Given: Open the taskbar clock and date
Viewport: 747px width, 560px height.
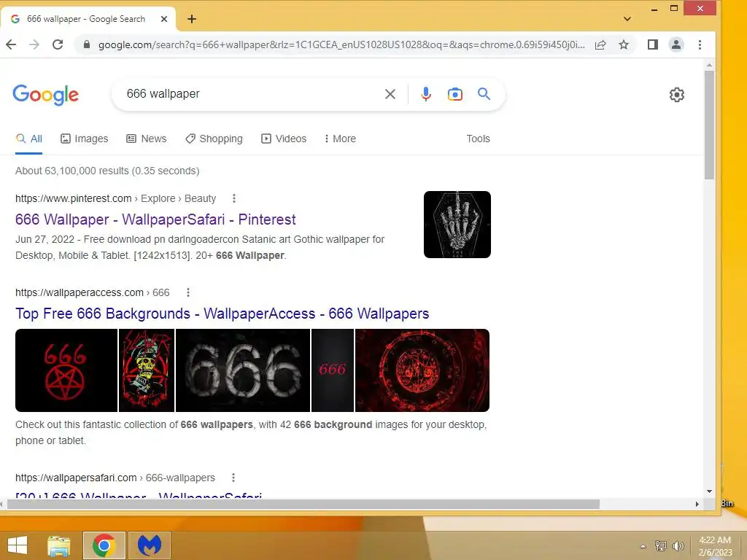Looking at the screenshot, I should click(x=715, y=546).
